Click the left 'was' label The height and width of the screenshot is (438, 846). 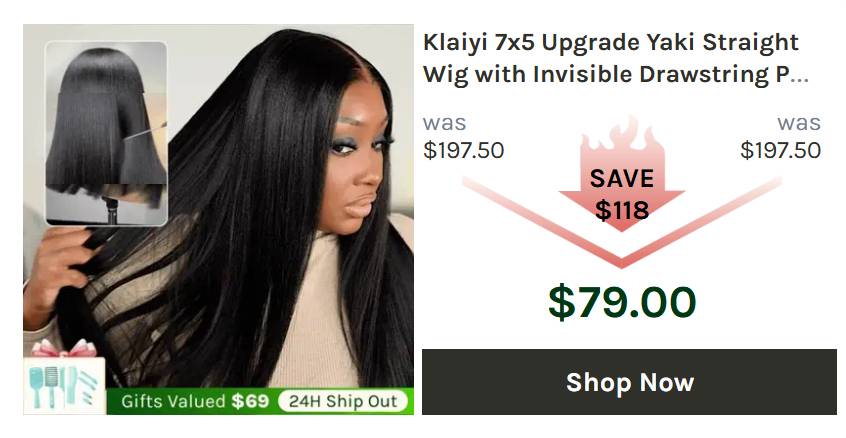point(445,123)
